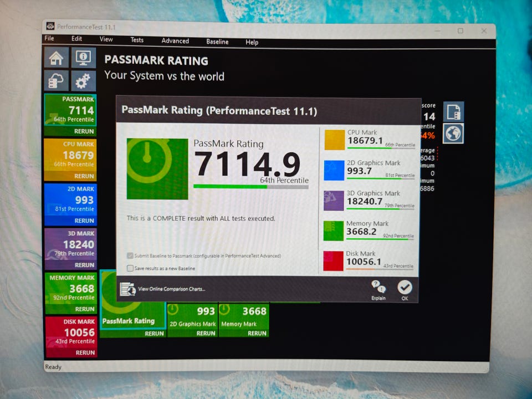Click the PerformanceTest app icon in title bar

point(50,26)
